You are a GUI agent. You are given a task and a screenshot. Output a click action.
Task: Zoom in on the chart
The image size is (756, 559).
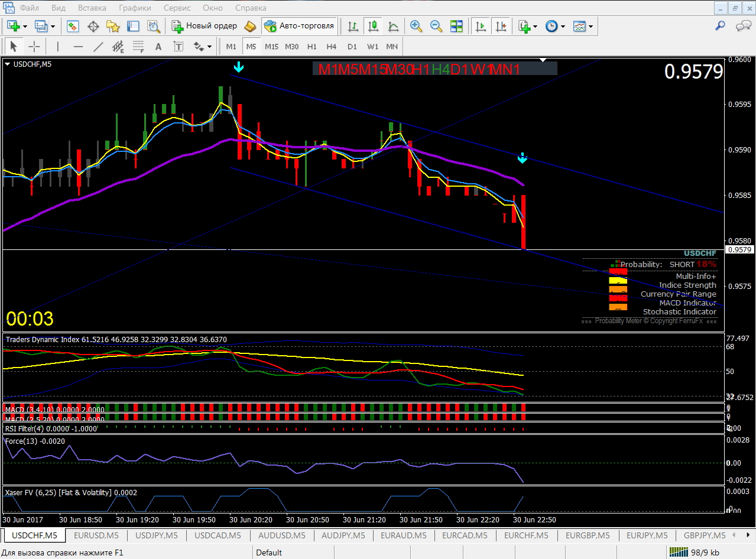coord(416,26)
